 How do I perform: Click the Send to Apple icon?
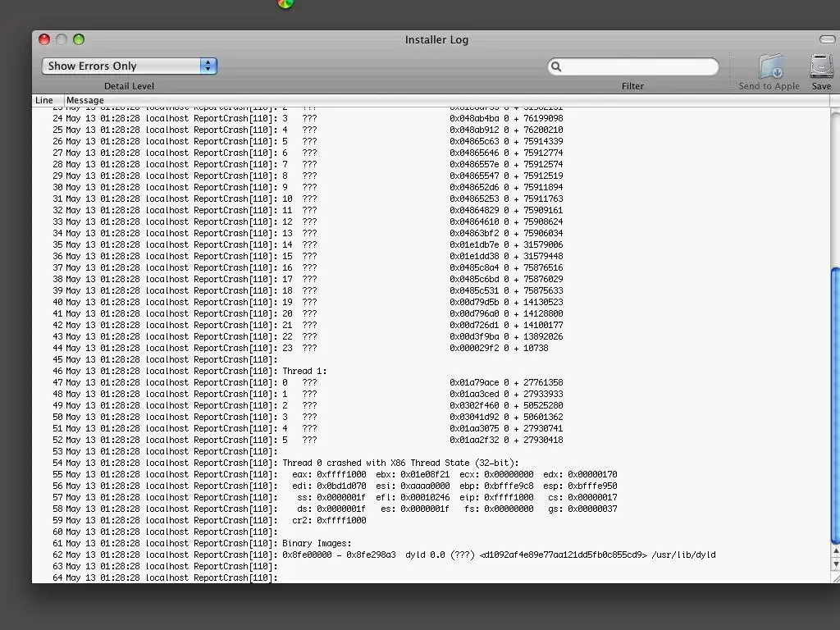(771, 67)
